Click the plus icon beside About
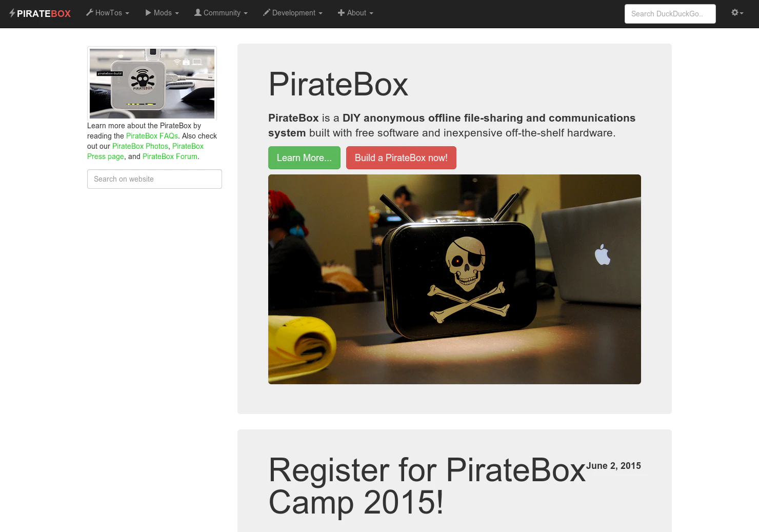This screenshot has height=532, width=759. [342, 13]
